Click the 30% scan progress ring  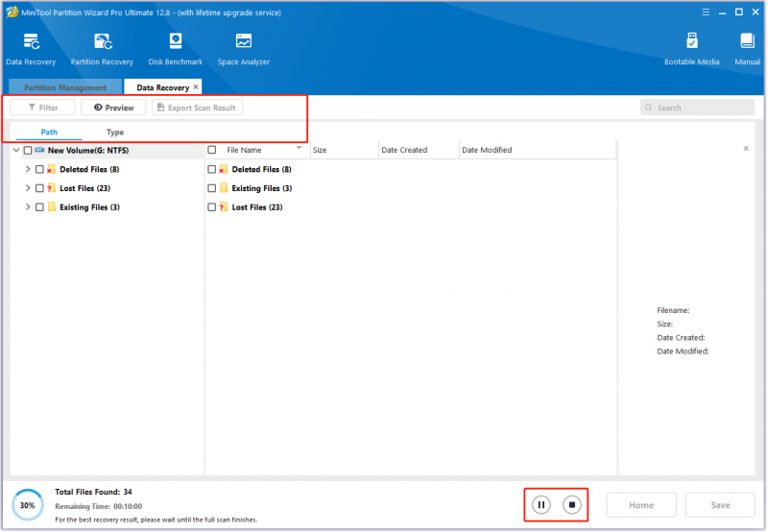(x=28, y=505)
